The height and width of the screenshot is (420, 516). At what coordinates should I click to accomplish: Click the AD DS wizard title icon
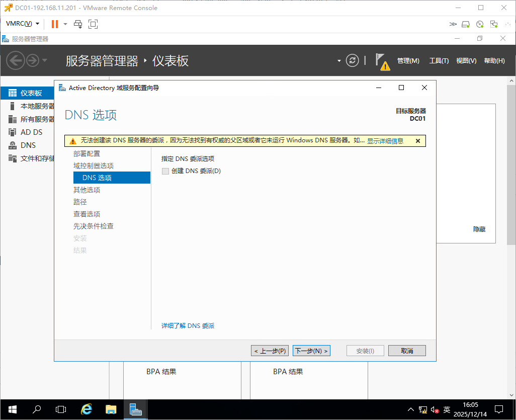tap(62, 88)
